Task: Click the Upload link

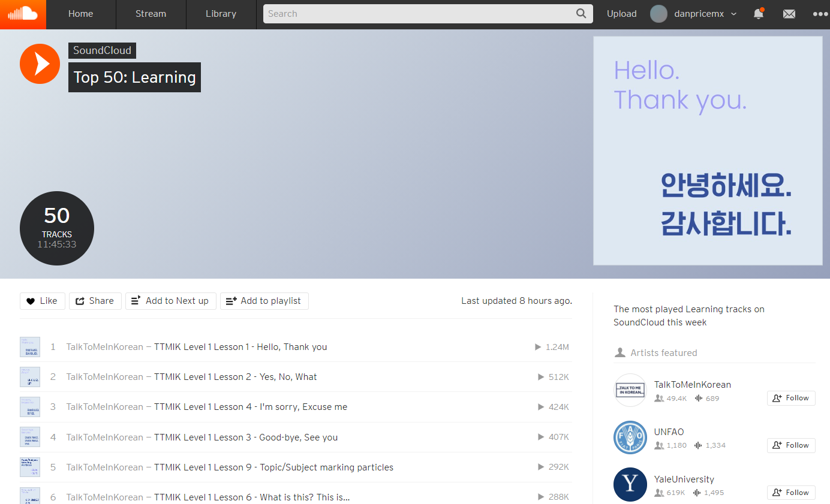Action: coord(621,14)
